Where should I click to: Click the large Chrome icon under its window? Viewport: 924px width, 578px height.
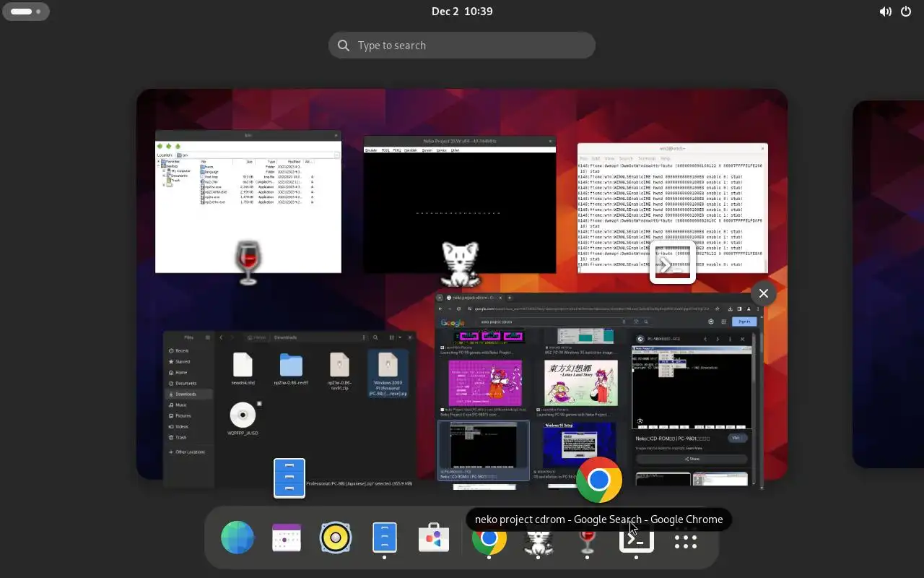point(599,480)
